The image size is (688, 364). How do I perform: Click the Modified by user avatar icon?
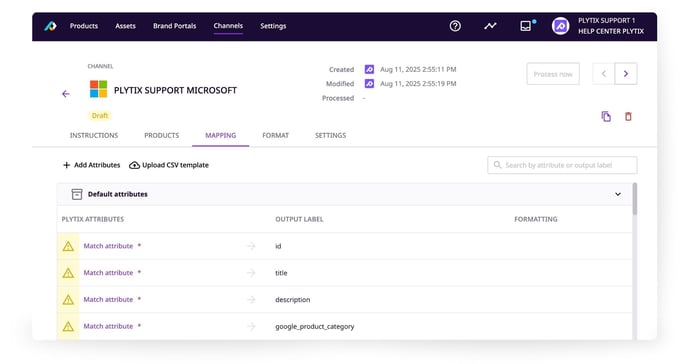(x=369, y=83)
